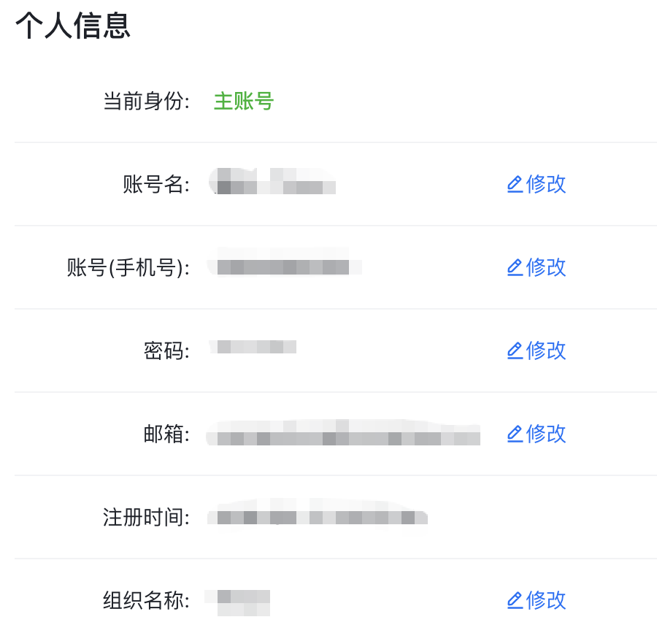The width and height of the screenshot is (657, 644).
Task: Click the pencil icon next to 密码
Action: [x=515, y=351]
